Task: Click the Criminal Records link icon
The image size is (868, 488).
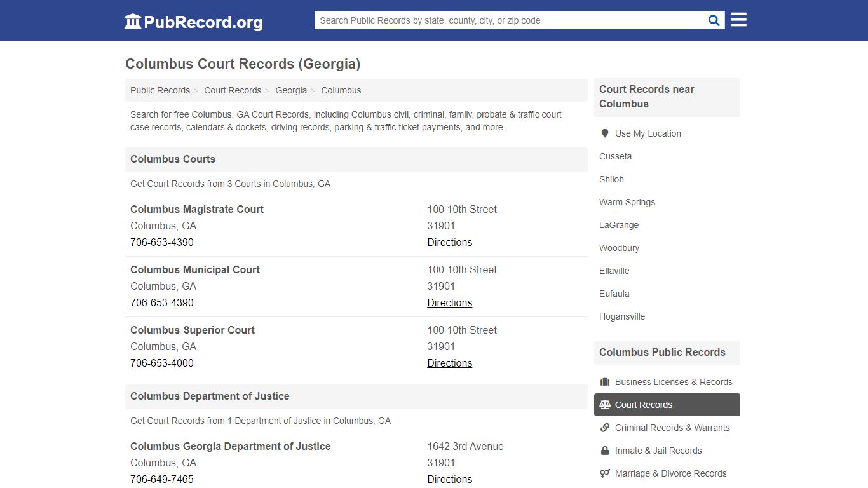Action: coord(605,428)
